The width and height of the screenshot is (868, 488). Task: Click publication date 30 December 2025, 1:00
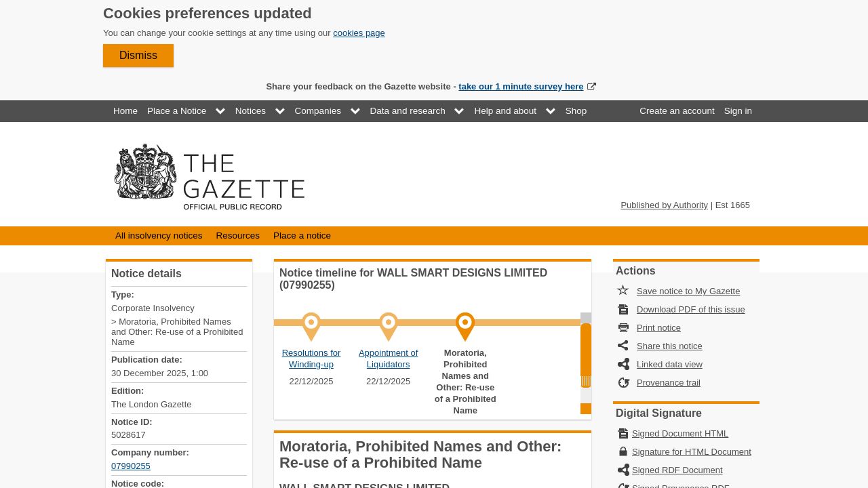159,373
